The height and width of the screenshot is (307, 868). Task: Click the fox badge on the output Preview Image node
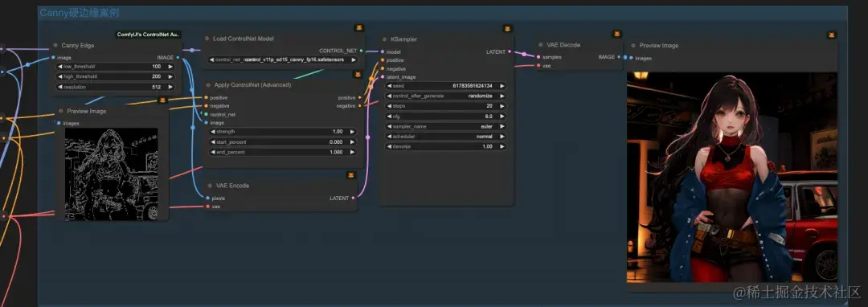pos(832,35)
